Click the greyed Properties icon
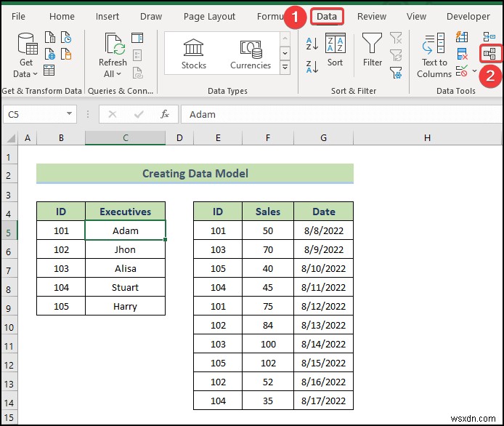This screenshot has height=426, width=504. point(137,55)
